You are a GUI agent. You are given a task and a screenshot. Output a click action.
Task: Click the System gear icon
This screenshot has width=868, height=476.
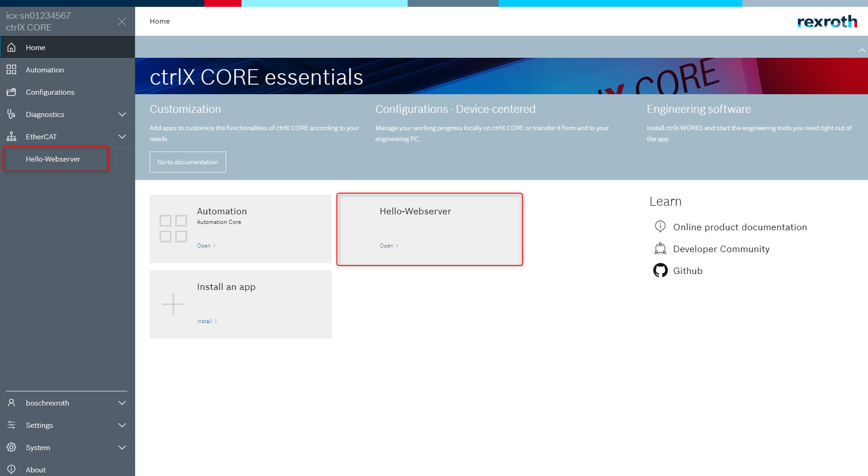[x=11, y=447]
